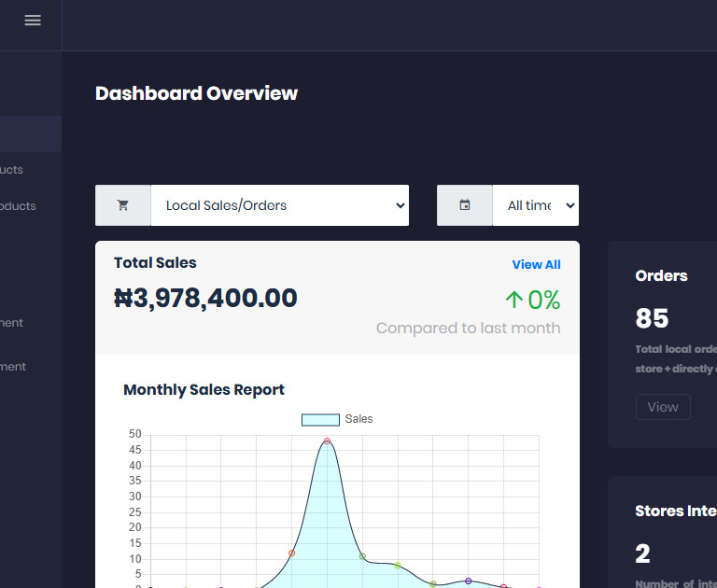Click the orange data point near value 12
Image resolution: width=717 pixels, height=588 pixels.
(291, 553)
